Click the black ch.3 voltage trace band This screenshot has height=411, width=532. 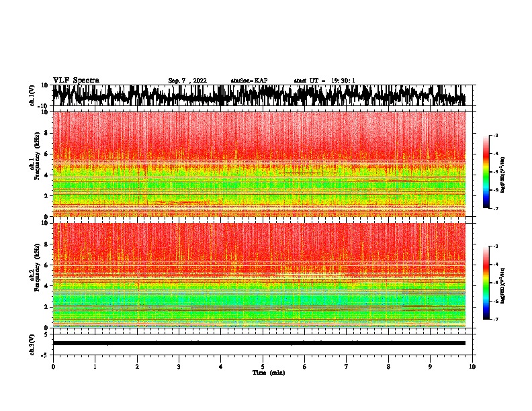coord(259,343)
